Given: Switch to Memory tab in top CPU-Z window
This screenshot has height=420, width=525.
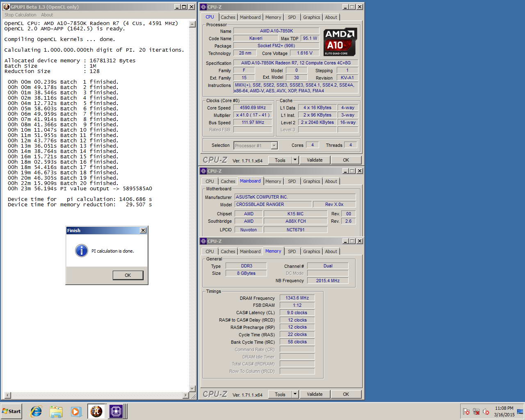Looking at the screenshot, I should pyautogui.click(x=273, y=17).
